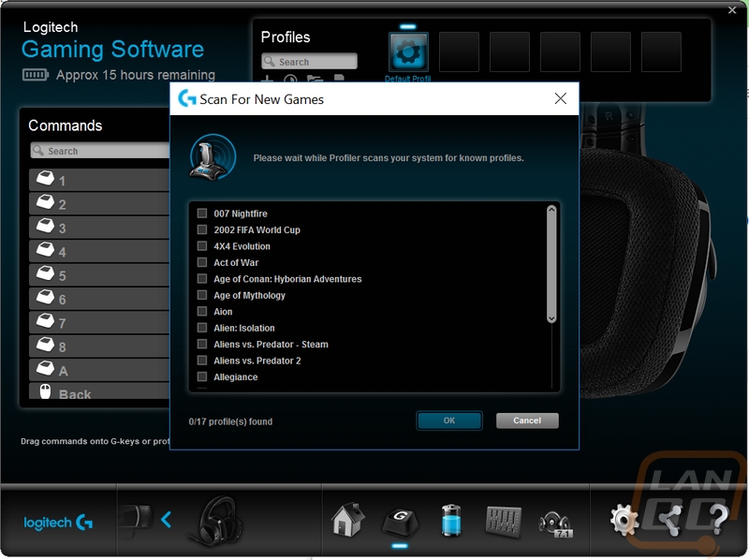Viewport: 749px width, 560px height.
Task: Tick the Alien: Isolation checkbox
Action: pos(202,328)
